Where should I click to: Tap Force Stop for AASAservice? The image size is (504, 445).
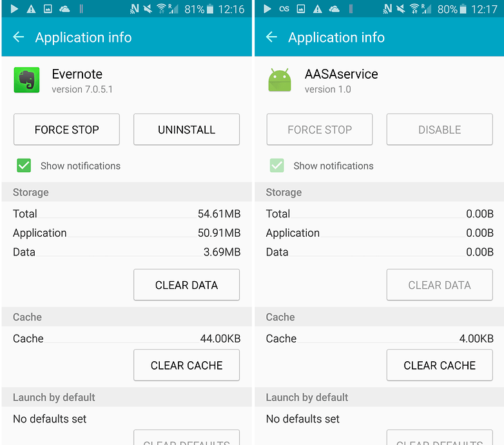pos(320,129)
